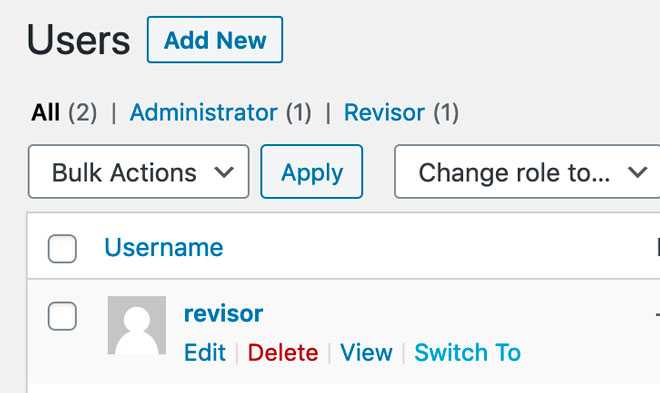The height and width of the screenshot is (393, 660).
Task: Click the Apply button for bulk actions
Action: [x=311, y=172]
